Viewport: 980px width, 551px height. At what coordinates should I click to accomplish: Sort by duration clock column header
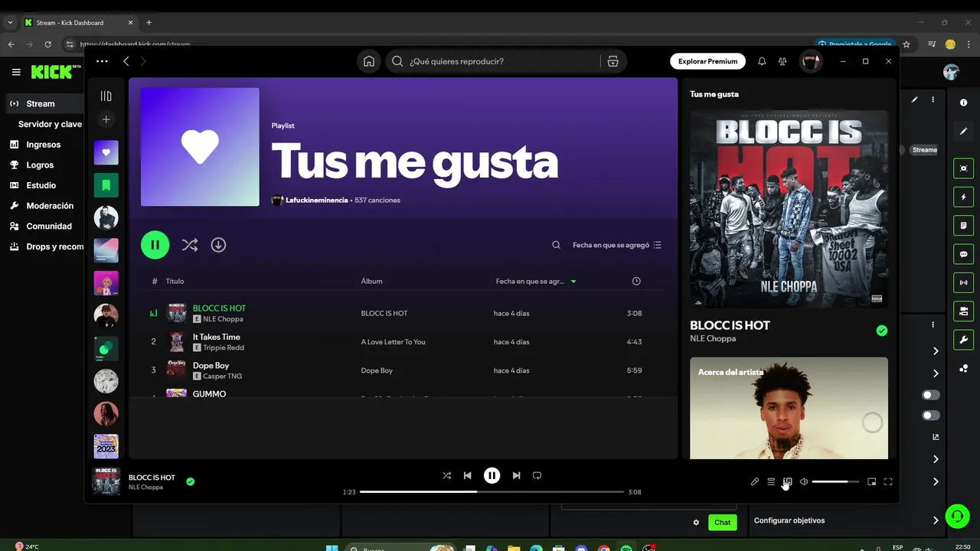click(636, 281)
